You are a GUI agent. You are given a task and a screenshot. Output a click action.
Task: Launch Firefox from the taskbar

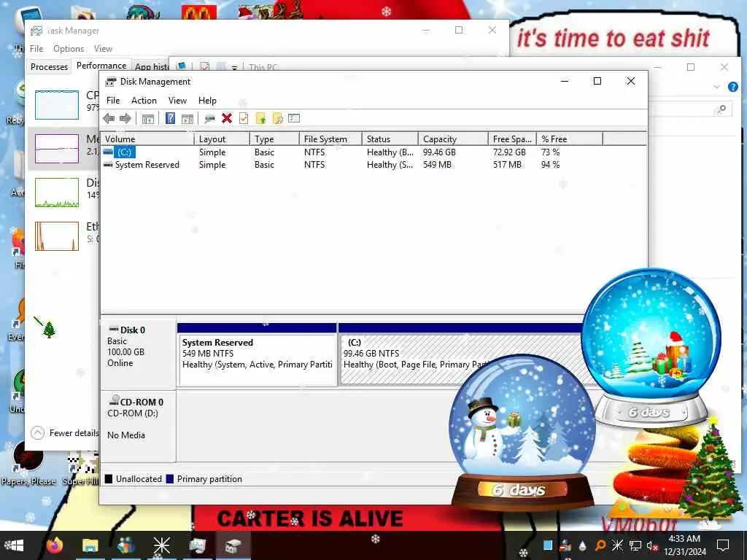pos(54,545)
